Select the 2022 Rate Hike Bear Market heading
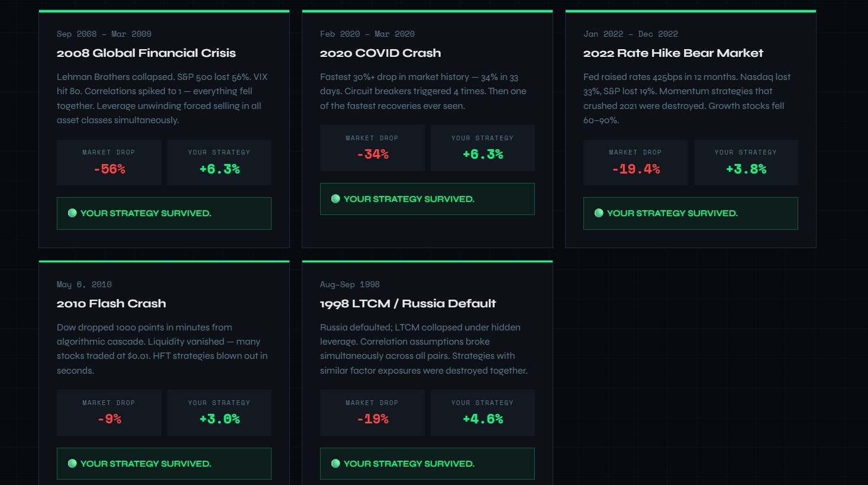This screenshot has height=485, width=868. [673, 53]
